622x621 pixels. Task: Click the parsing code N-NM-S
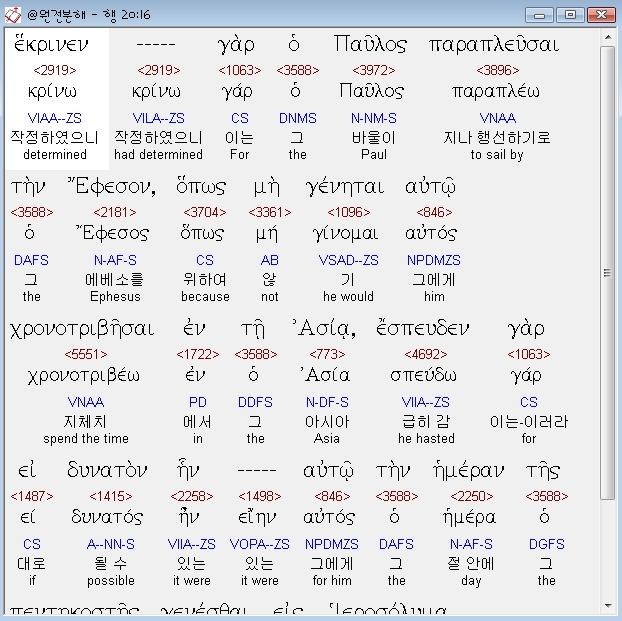pos(374,118)
